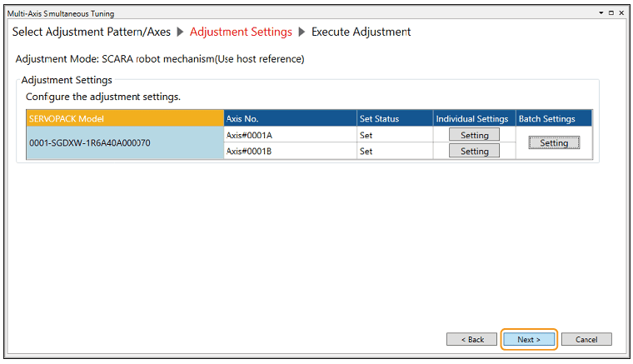Click the SERVOPACK Model column header
Image resolution: width=633 pixels, height=364 pixels.
pos(125,118)
